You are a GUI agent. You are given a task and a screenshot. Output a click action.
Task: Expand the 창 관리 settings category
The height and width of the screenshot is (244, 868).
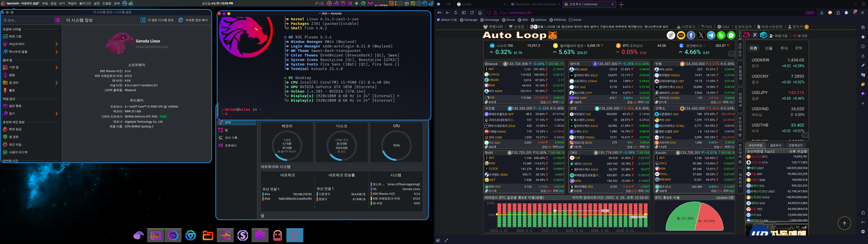(x=30, y=82)
